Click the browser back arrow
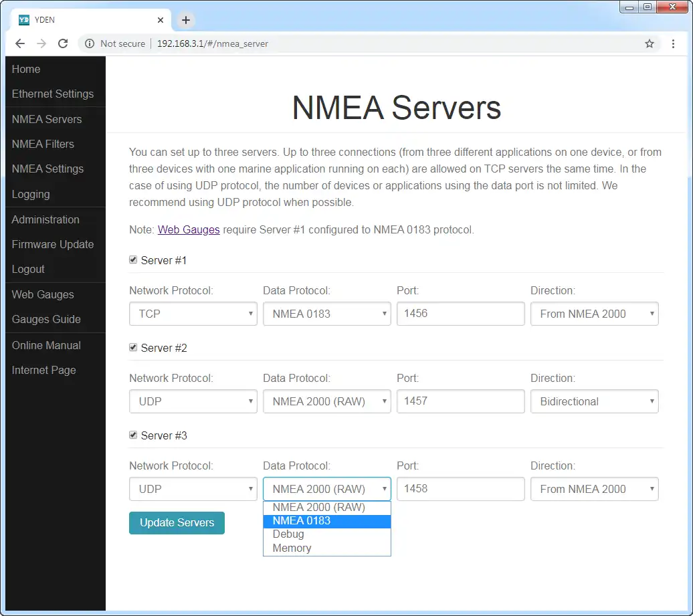The height and width of the screenshot is (616, 693). (19, 43)
